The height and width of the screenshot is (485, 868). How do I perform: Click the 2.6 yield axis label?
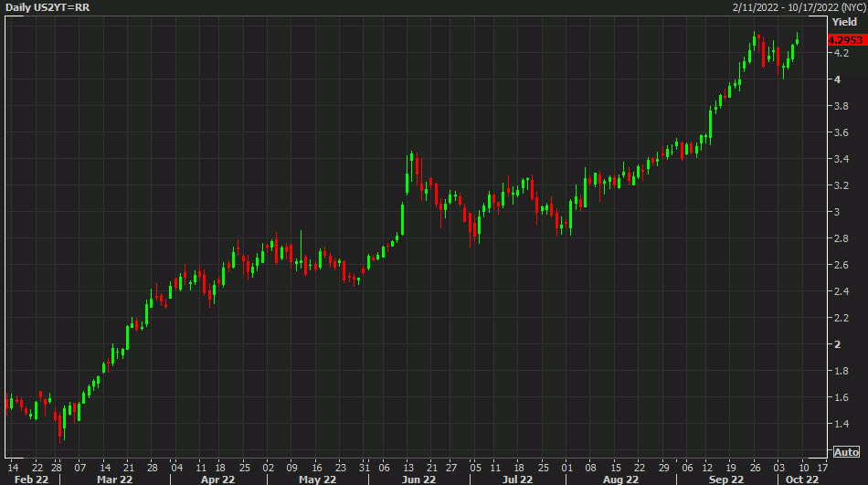tap(842, 265)
